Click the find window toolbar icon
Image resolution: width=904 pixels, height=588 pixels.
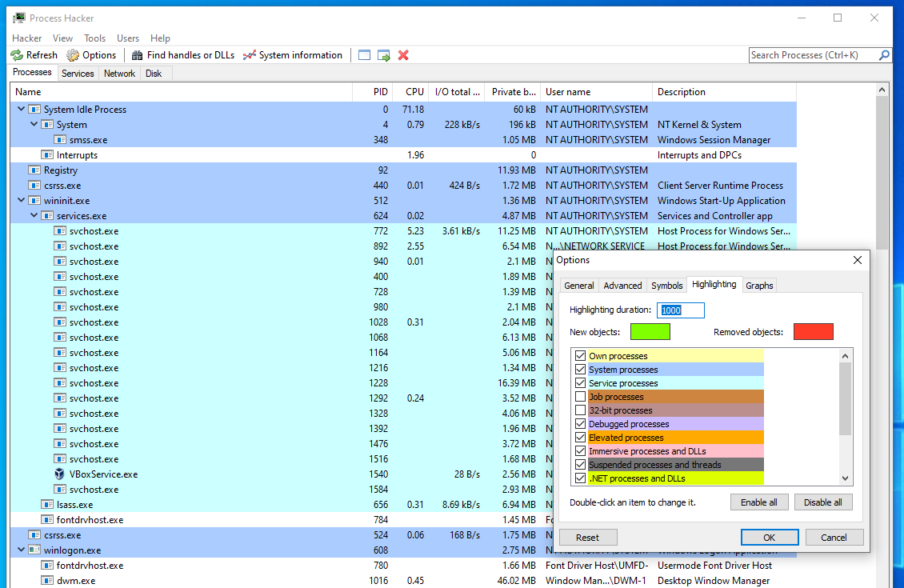click(x=364, y=55)
